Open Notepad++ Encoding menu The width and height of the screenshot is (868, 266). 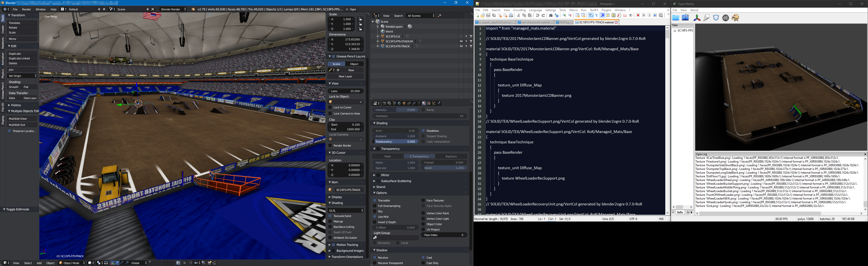click(x=519, y=10)
